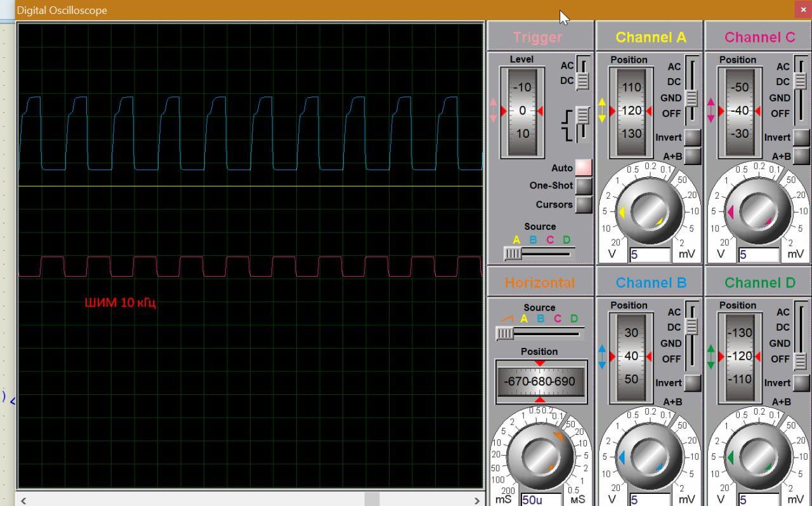Click the Trigger AC/DC coupling slider
The height and width of the screenshot is (506, 812).
pos(582,74)
